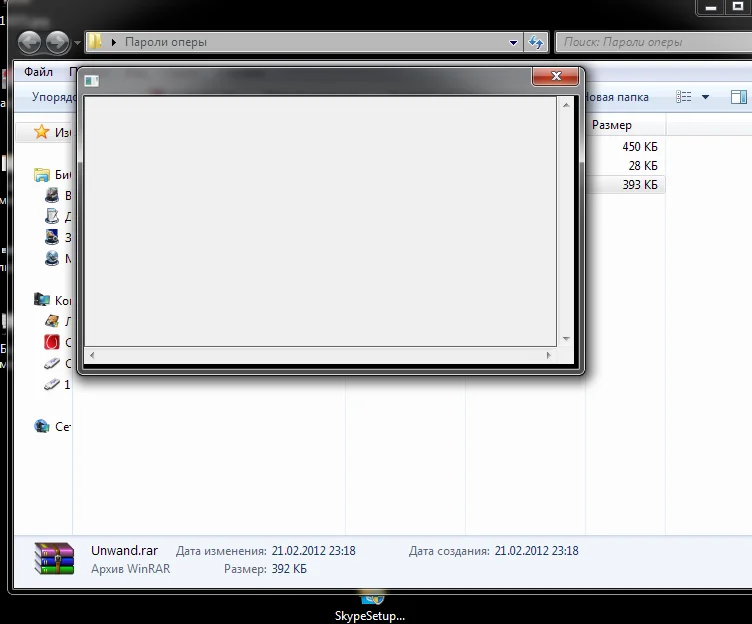
Task: Click the folder icon in the address bar
Action: pos(95,41)
